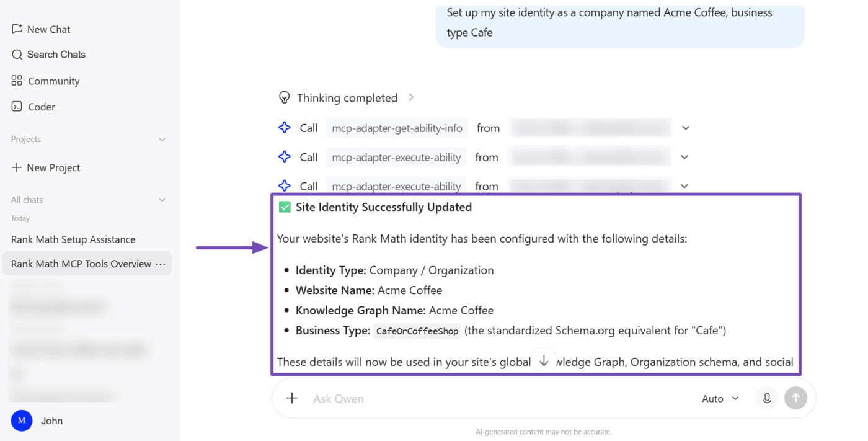
Task: Click the sparkle icon on the first execute-ability call
Action: 285,157
